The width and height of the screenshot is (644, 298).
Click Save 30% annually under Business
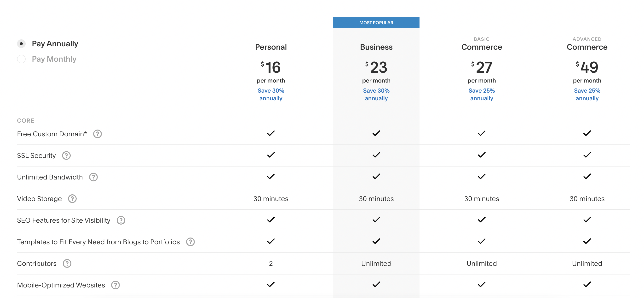click(376, 94)
